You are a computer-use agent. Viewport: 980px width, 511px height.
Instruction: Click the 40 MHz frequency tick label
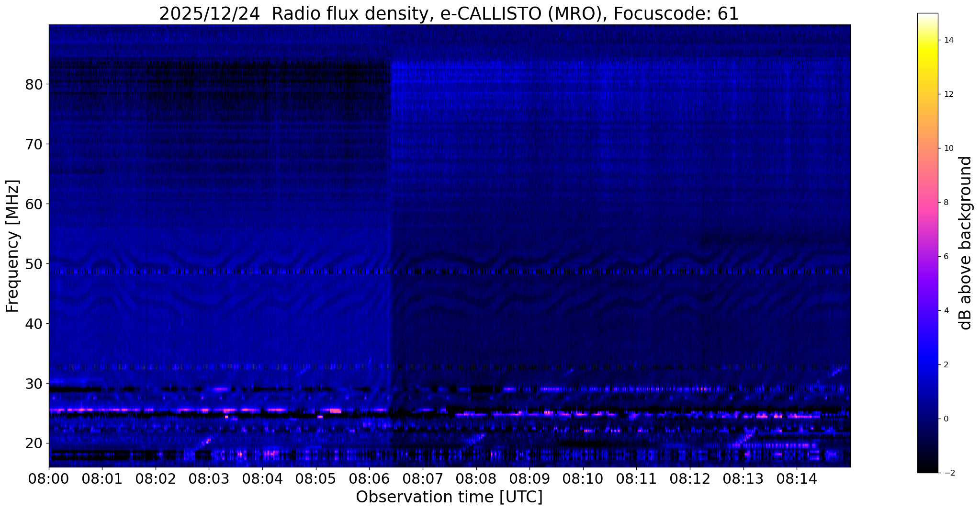coord(34,324)
